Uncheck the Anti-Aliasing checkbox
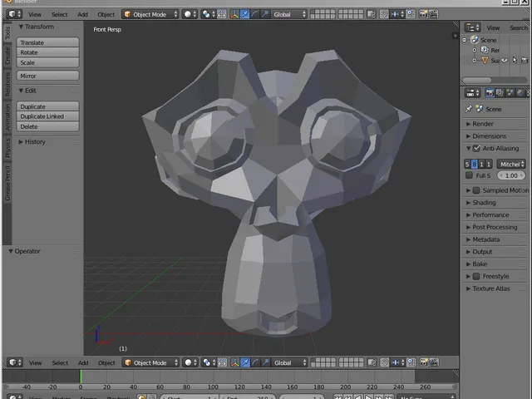This screenshot has width=532, height=399. pyautogui.click(x=476, y=148)
